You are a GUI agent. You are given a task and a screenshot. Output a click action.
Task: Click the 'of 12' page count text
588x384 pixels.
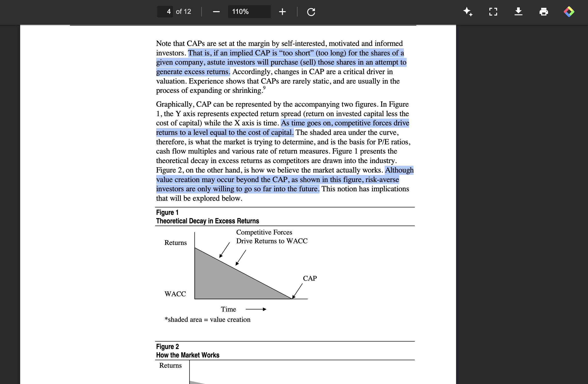(x=183, y=12)
